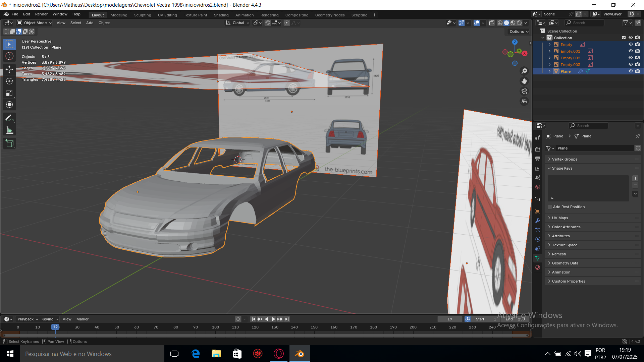Viewport: 644px width, 362px height.
Task: Click the viewport Options button
Action: pos(519,32)
